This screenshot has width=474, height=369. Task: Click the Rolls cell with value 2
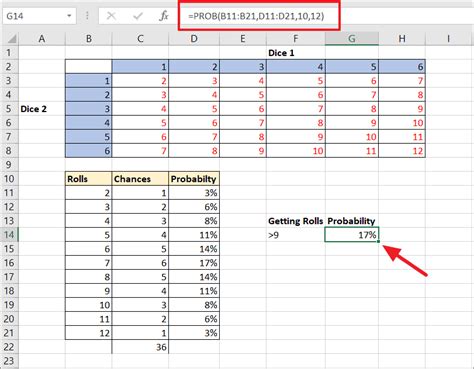tap(89, 193)
